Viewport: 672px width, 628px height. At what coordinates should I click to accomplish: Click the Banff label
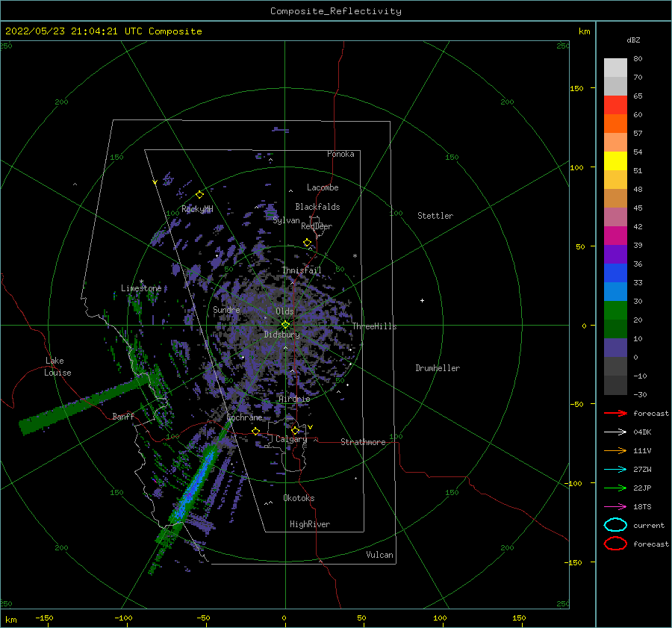pyautogui.click(x=123, y=416)
